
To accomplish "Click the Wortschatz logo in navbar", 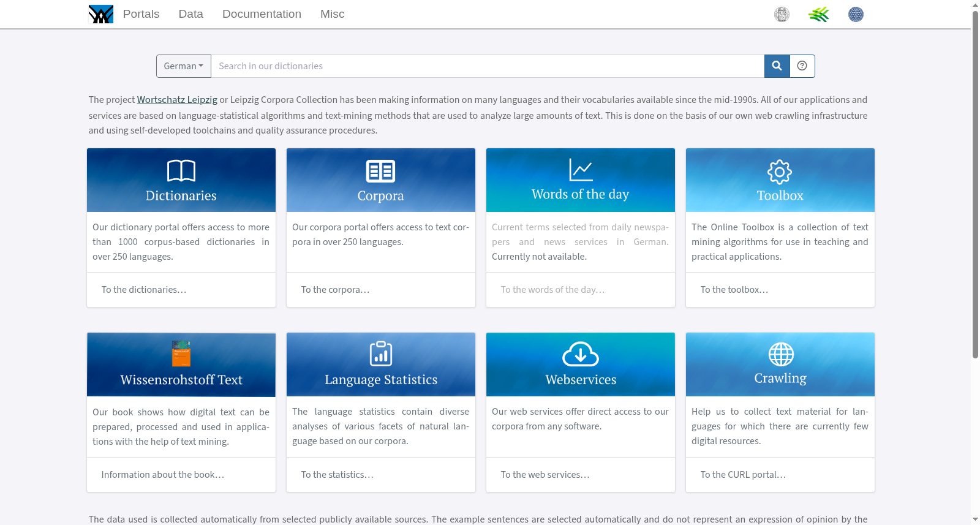I will pos(101,14).
